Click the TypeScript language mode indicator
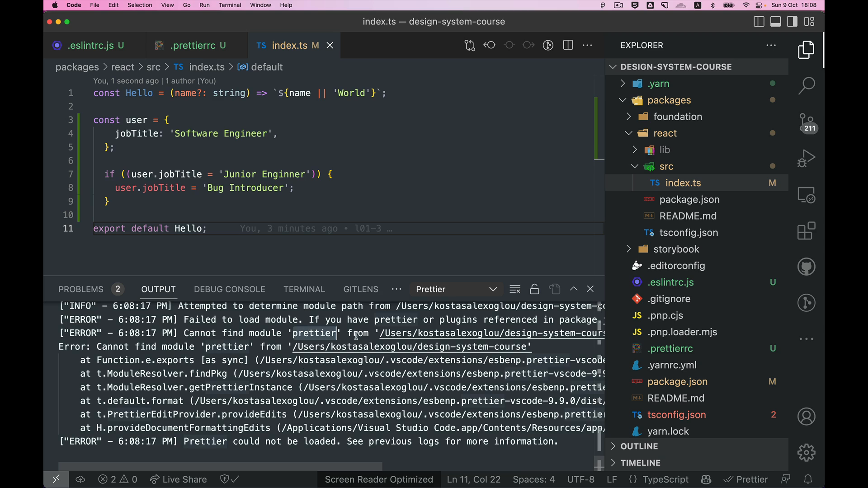 click(665, 479)
